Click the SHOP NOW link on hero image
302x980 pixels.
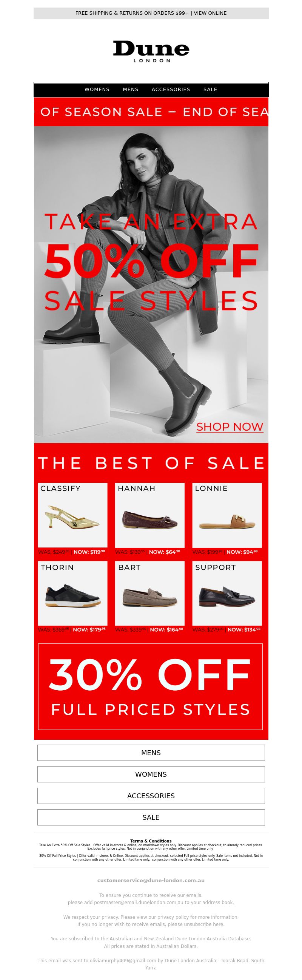click(x=230, y=427)
